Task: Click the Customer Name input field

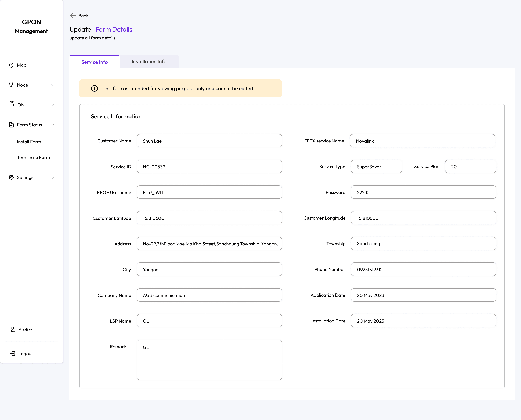Action: (209, 141)
